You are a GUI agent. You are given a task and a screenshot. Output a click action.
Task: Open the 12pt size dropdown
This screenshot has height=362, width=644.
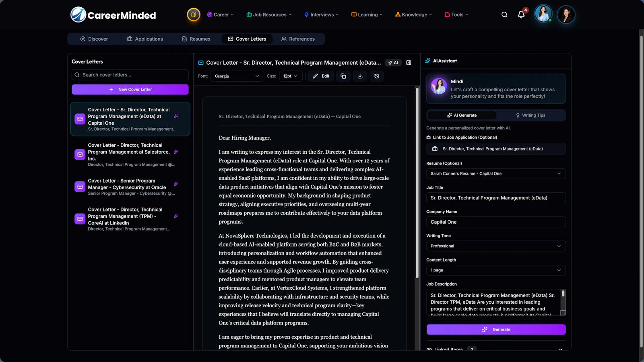point(290,76)
